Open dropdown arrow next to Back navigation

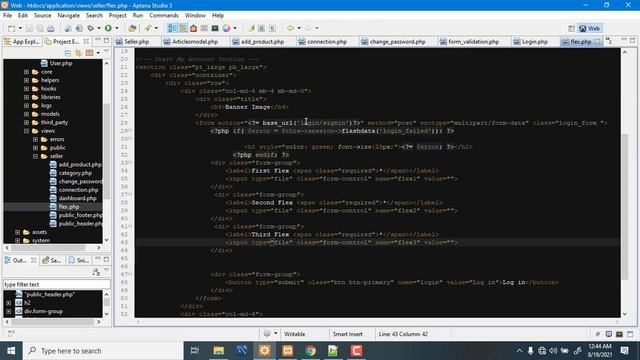299,28
